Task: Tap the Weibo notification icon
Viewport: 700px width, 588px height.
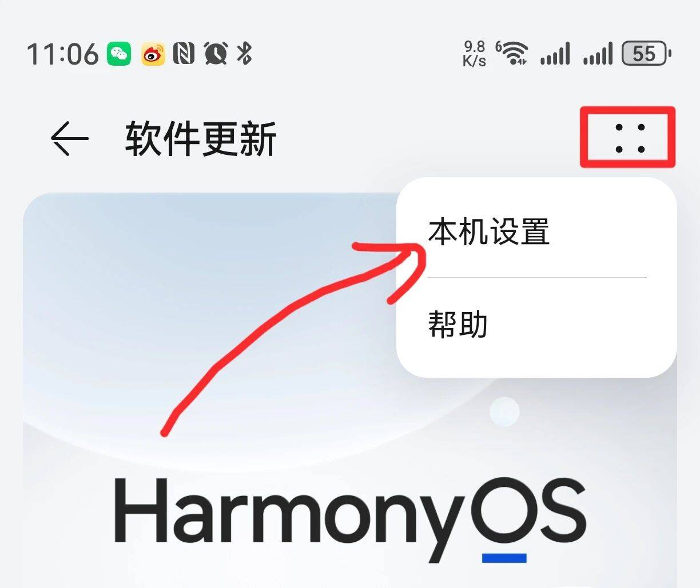Action: tap(153, 54)
